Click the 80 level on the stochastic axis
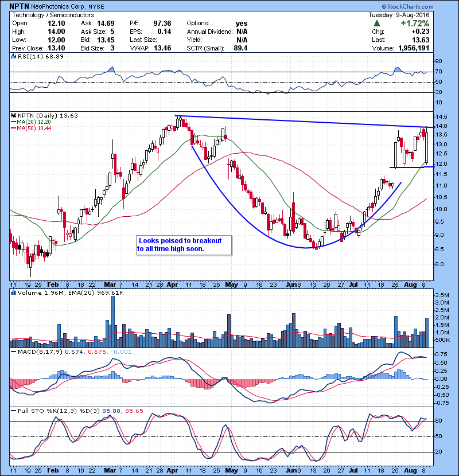 pyautogui.click(x=439, y=421)
